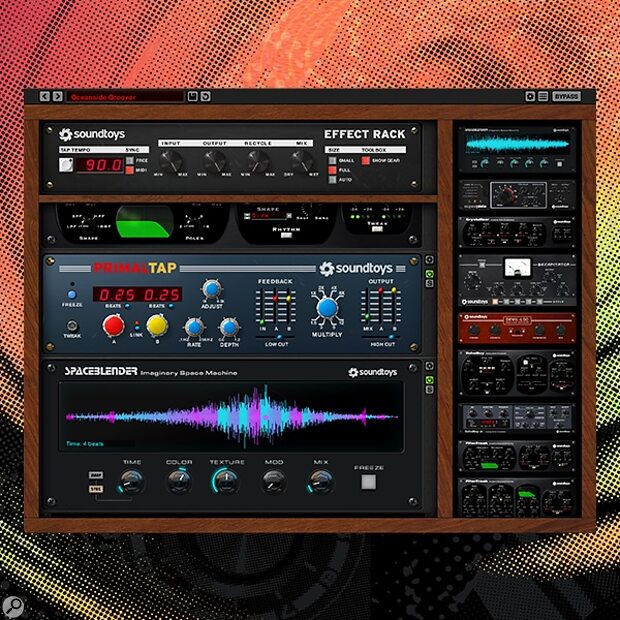This screenshot has width=620, height=620.
Task: Toggle MIDI sync mode
Action: point(130,170)
